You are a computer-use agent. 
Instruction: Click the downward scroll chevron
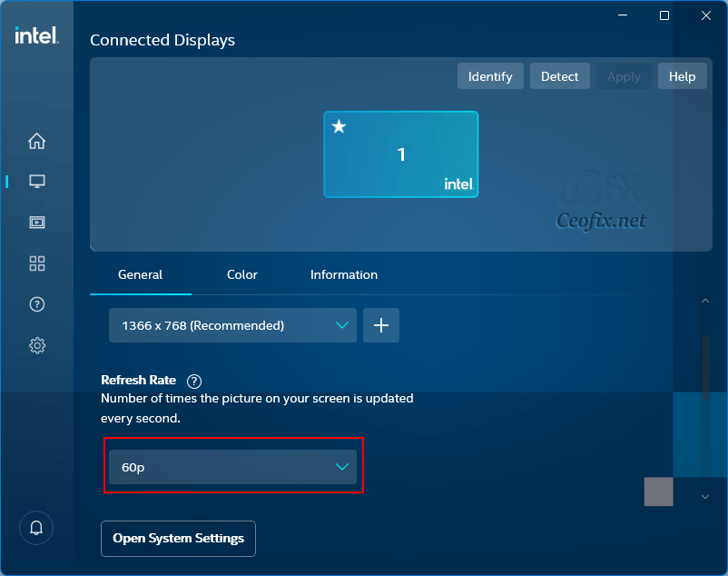704,497
